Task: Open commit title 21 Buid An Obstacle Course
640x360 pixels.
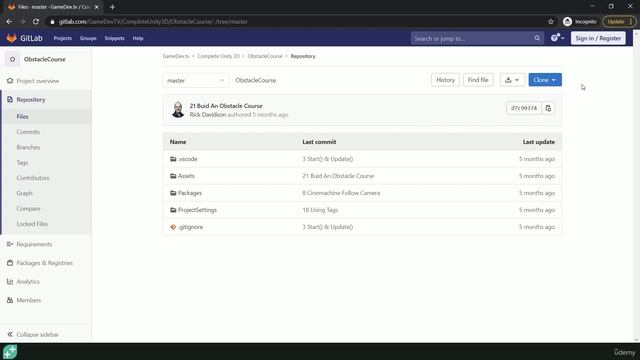Action: pos(226,106)
